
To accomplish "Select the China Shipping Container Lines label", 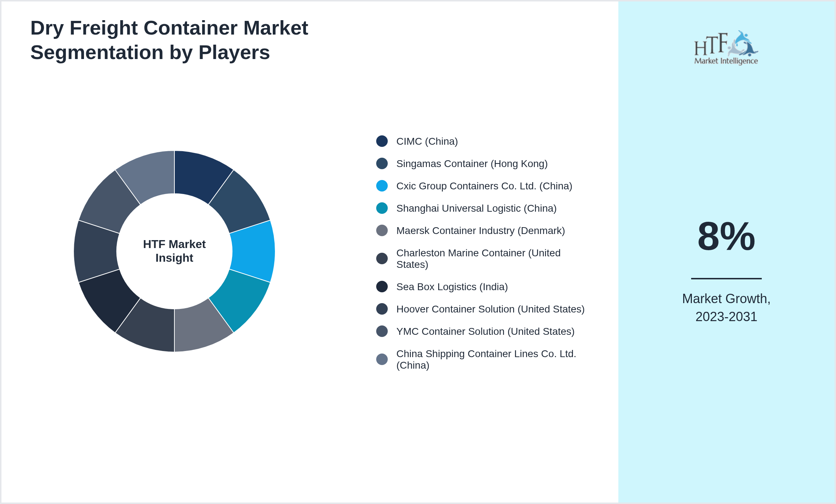I will [x=486, y=359].
